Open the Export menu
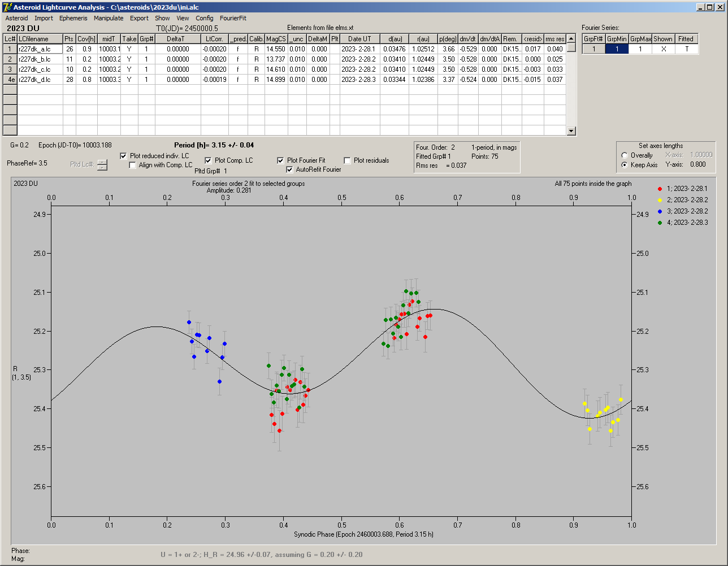Image resolution: width=728 pixels, height=566 pixels. [x=139, y=18]
